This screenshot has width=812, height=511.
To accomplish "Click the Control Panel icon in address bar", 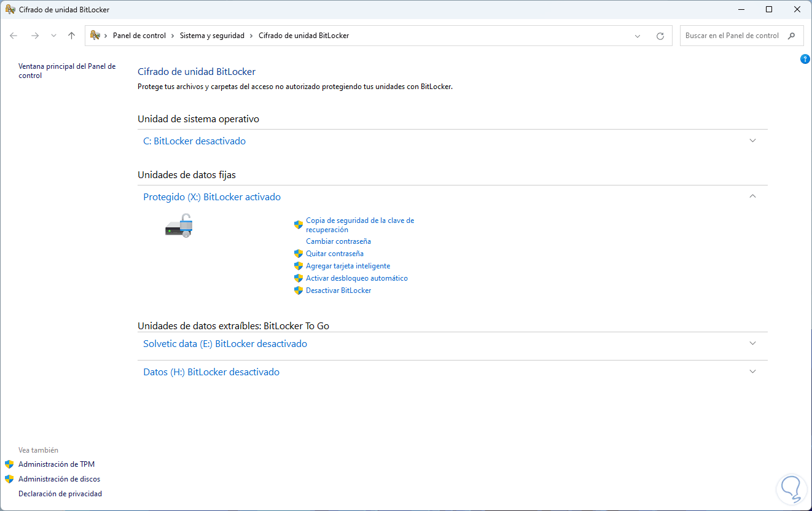I will pos(95,36).
